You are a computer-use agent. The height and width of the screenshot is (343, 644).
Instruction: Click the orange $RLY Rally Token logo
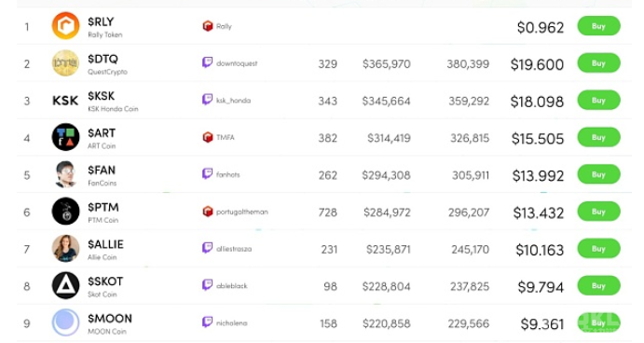(65, 26)
